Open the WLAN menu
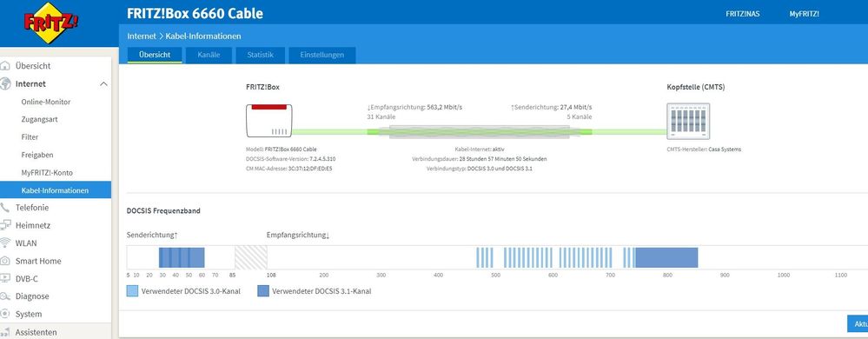The image size is (868, 339). pos(26,243)
